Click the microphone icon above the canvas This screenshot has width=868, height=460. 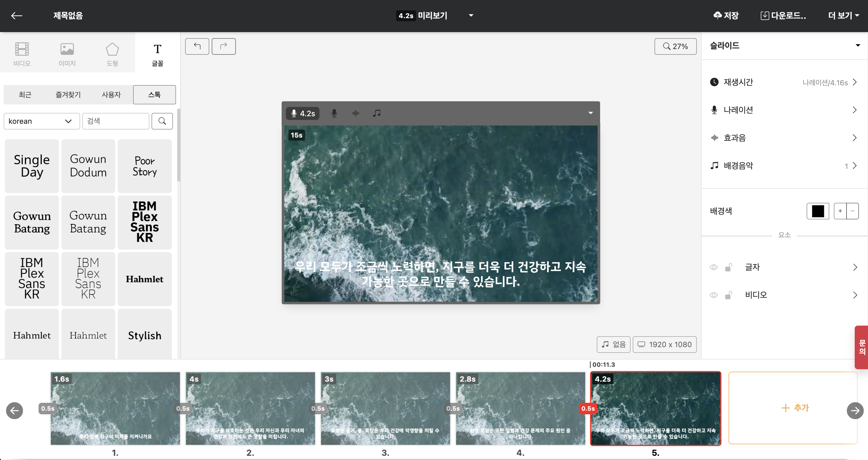[x=334, y=113]
